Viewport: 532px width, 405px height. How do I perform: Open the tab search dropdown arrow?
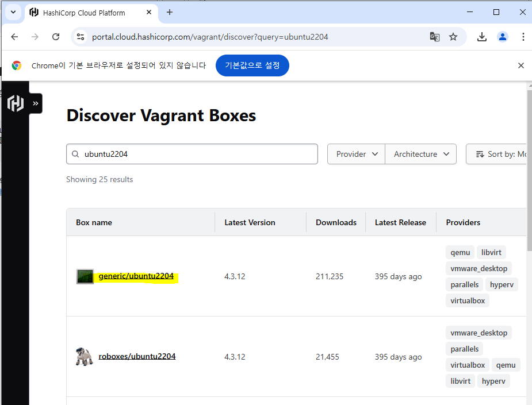coord(13,13)
